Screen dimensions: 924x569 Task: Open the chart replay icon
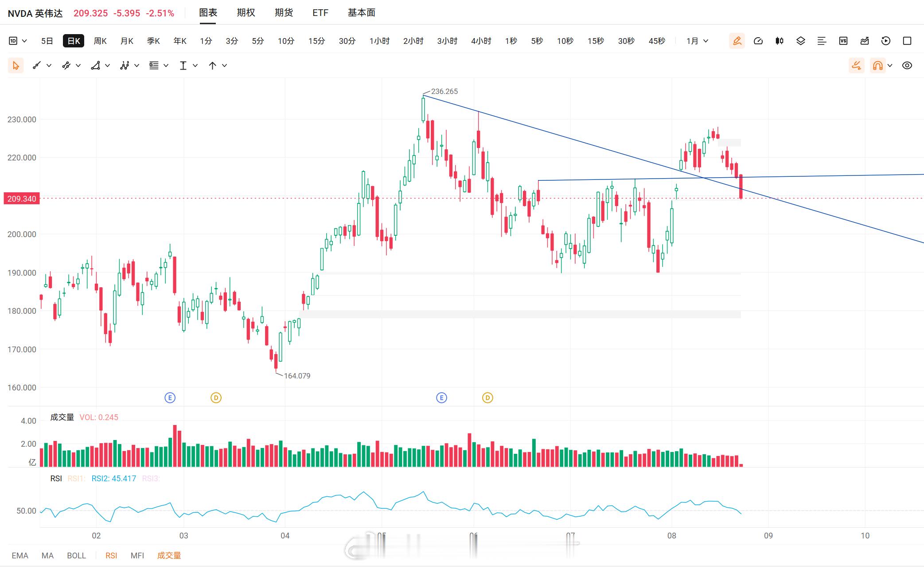click(886, 41)
